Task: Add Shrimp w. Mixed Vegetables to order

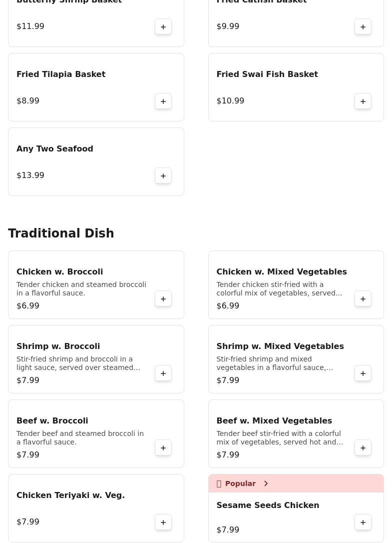Action: tap(363, 373)
